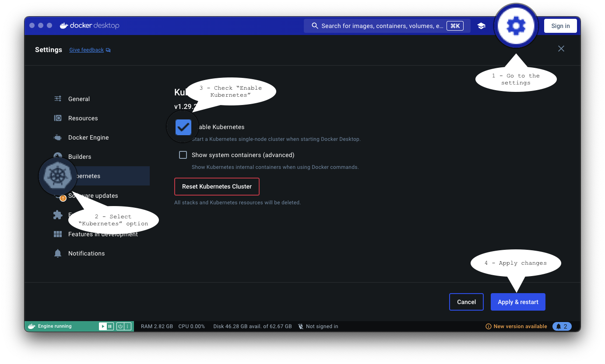Image resolution: width=605 pixels, height=364 pixels.
Task: Click the General sliders icon in the sidebar
Action: click(x=58, y=99)
